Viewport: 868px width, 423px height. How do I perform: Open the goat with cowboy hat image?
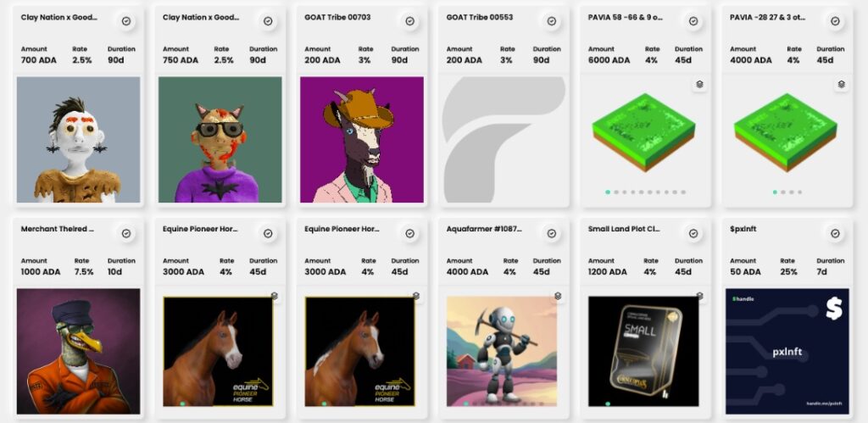pos(362,140)
